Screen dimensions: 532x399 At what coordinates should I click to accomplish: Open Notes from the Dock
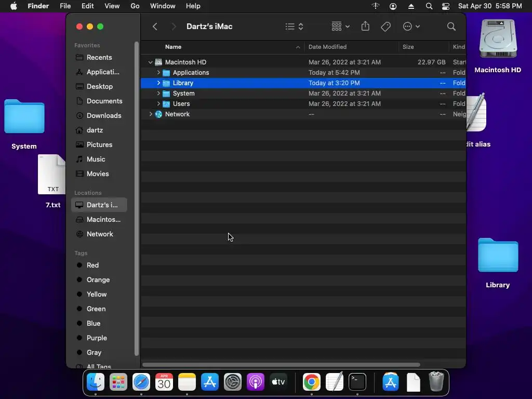point(187,382)
